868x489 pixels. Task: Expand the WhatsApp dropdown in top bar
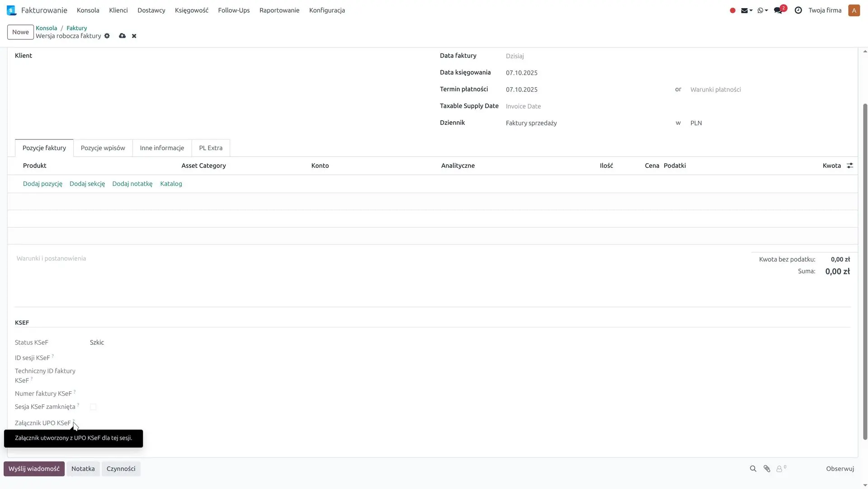point(763,10)
